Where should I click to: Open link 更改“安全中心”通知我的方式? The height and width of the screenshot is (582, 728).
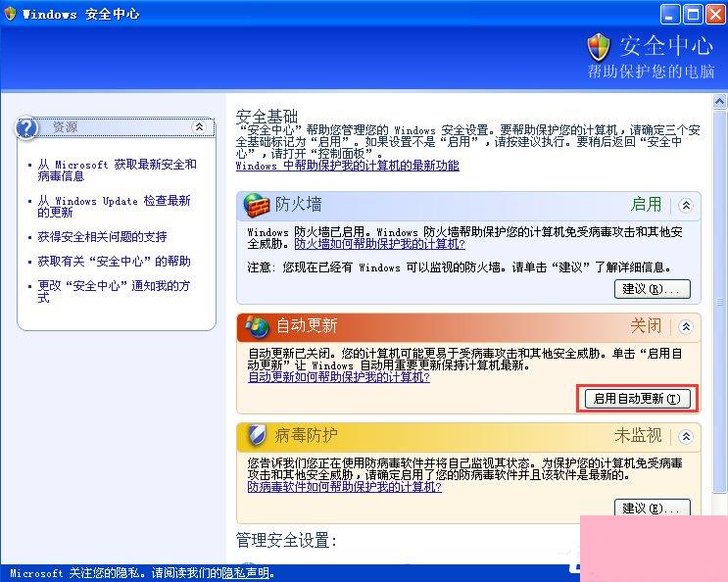pos(114,291)
